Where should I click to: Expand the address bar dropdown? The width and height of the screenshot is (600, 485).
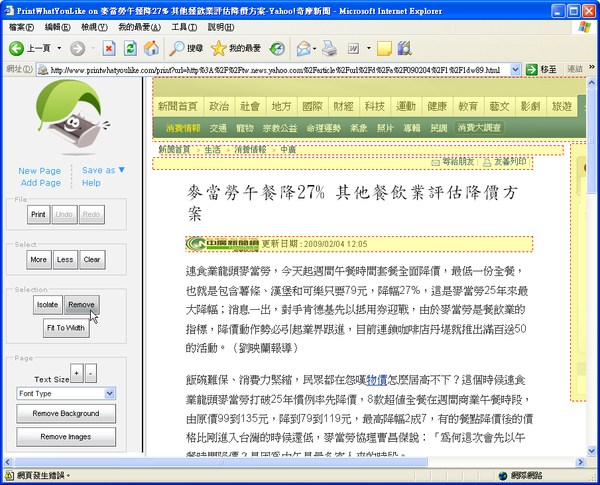point(515,70)
